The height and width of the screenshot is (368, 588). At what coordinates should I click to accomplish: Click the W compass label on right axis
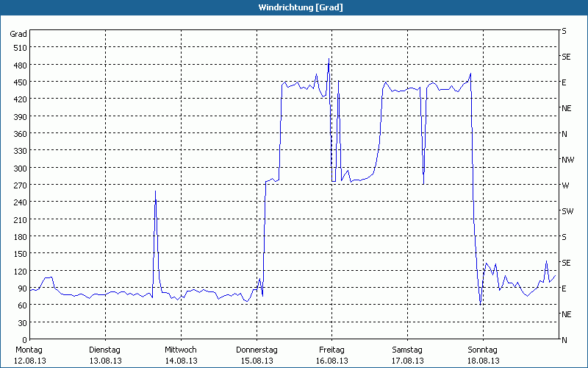point(565,185)
